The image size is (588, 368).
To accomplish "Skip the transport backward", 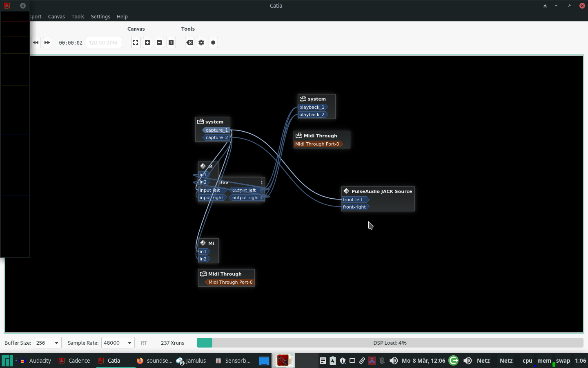I will click(36, 43).
